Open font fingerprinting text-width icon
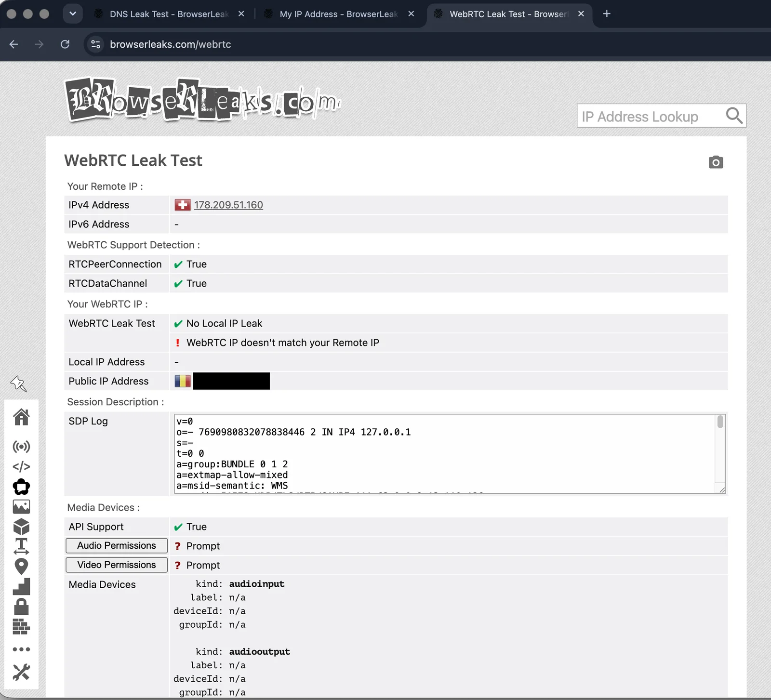The image size is (771, 700). pyautogui.click(x=21, y=546)
